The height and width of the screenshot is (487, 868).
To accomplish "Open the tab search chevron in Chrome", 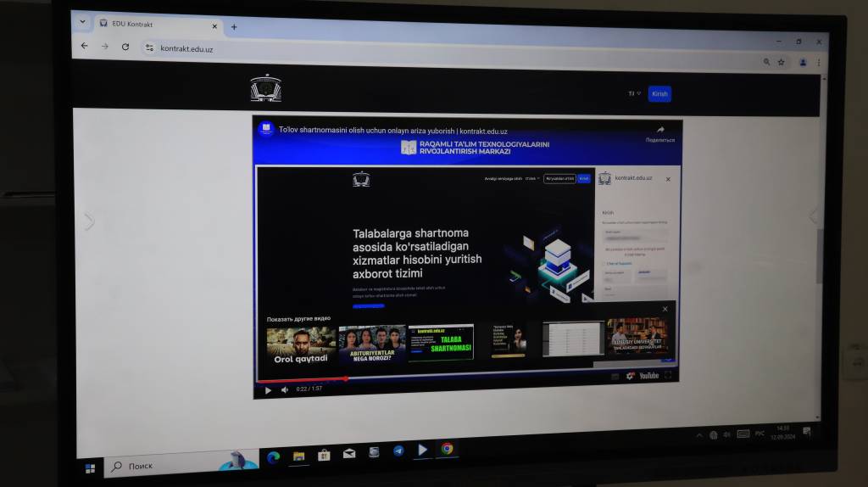I will tap(83, 23).
